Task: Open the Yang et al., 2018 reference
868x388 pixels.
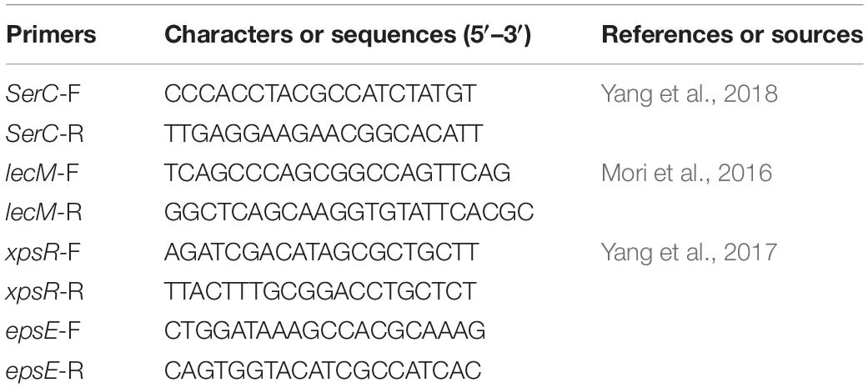Action: click(690, 94)
